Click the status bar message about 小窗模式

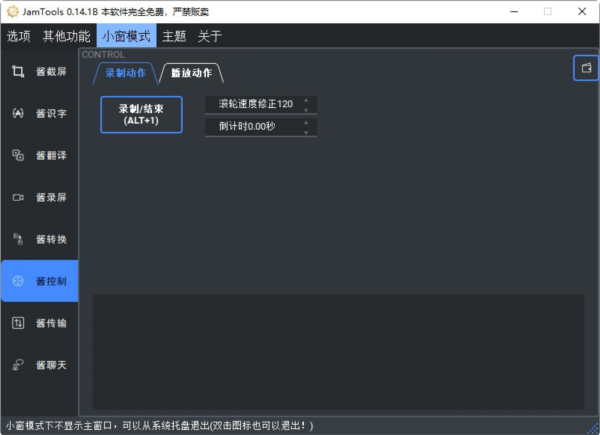coord(159,425)
